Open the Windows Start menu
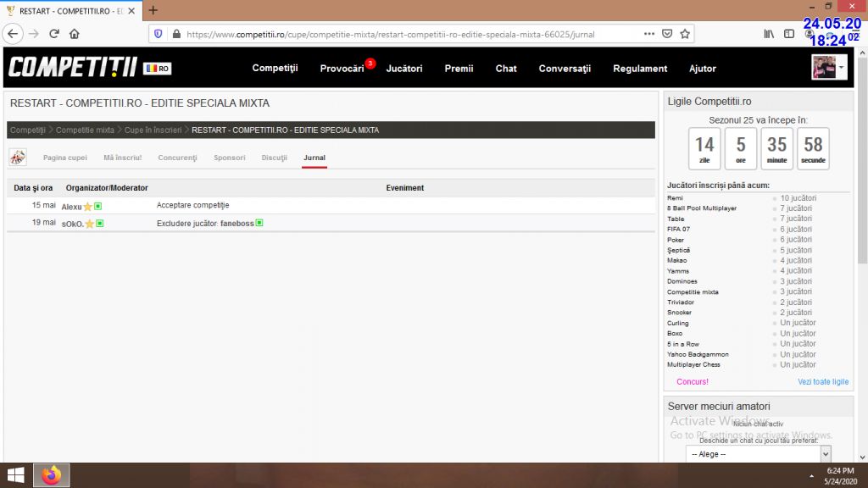 pos(15,475)
